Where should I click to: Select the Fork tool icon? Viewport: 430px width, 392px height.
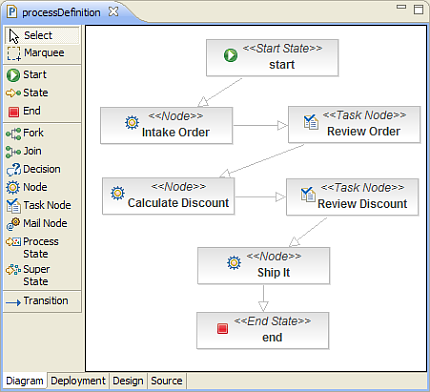[13, 133]
